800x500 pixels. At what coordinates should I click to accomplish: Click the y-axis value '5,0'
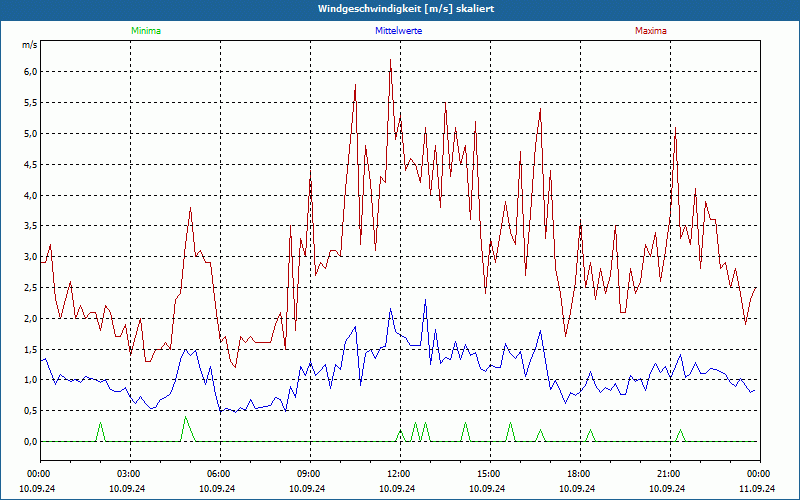(x=31, y=134)
